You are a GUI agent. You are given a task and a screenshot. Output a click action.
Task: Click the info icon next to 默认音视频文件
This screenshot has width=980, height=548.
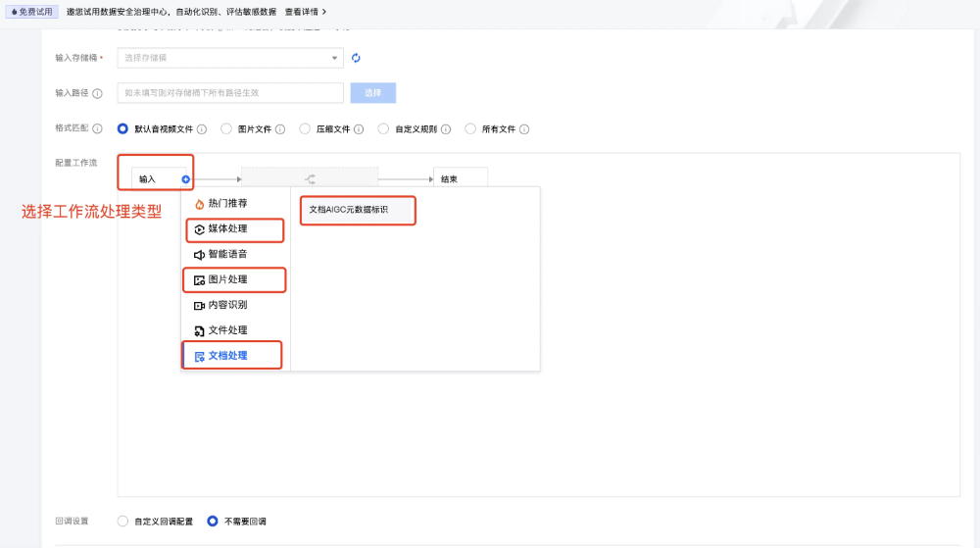[x=202, y=129]
